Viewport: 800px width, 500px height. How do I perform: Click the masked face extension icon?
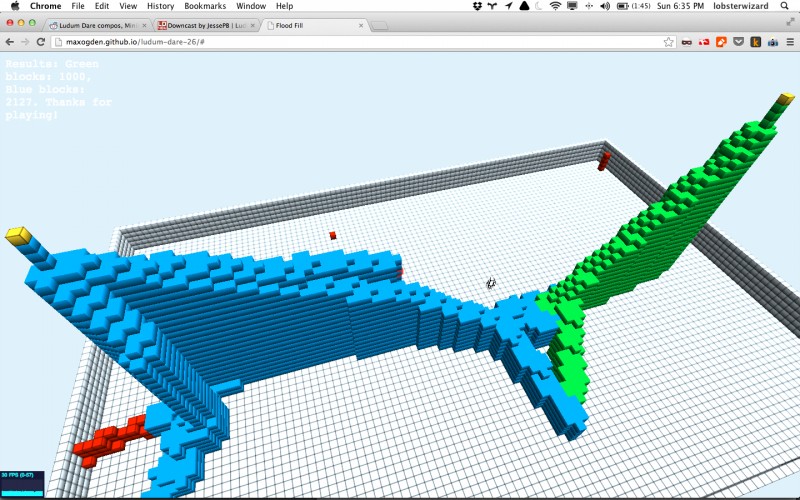click(x=686, y=42)
